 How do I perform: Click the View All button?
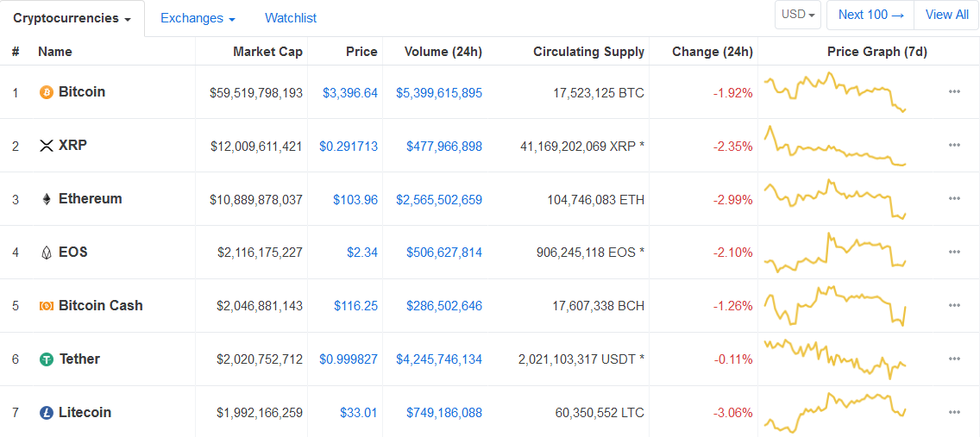coord(947,15)
